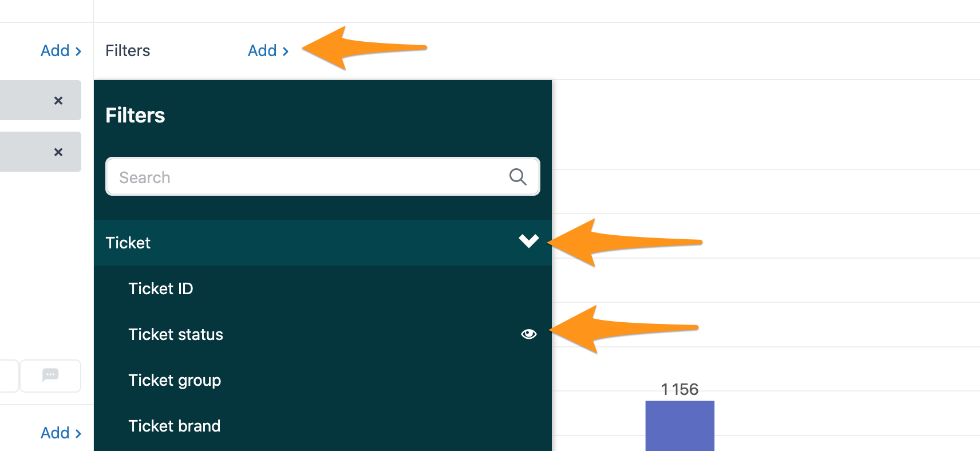Click the speech bubble comment icon button

(50, 375)
